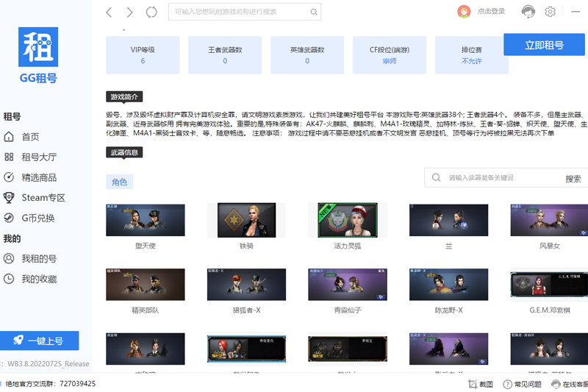Open Steam专区 section
The height and width of the screenshot is (392, 588).
43,197
